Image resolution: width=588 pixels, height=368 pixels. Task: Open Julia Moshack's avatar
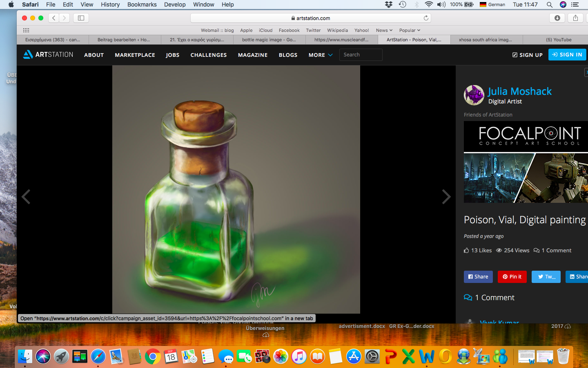point(474,95)
